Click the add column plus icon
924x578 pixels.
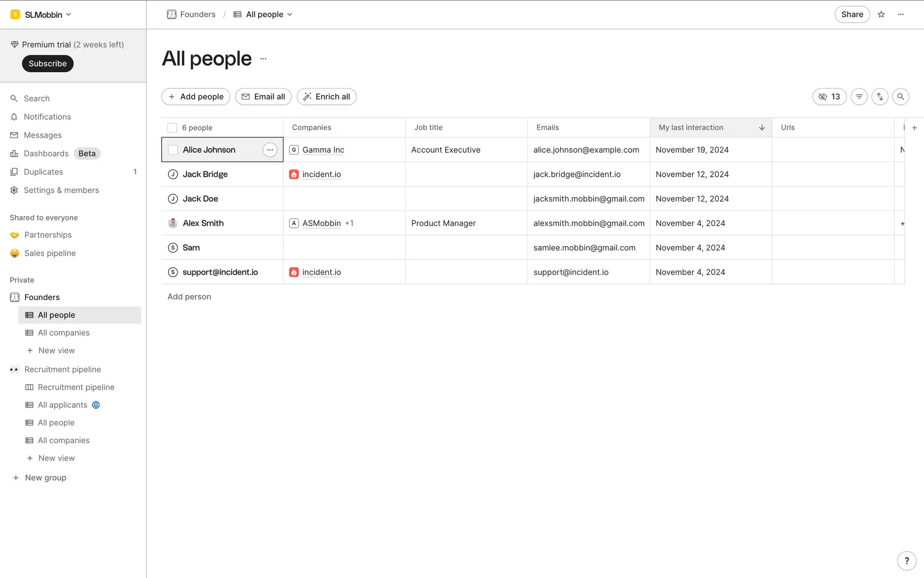[x=914, y=128]
